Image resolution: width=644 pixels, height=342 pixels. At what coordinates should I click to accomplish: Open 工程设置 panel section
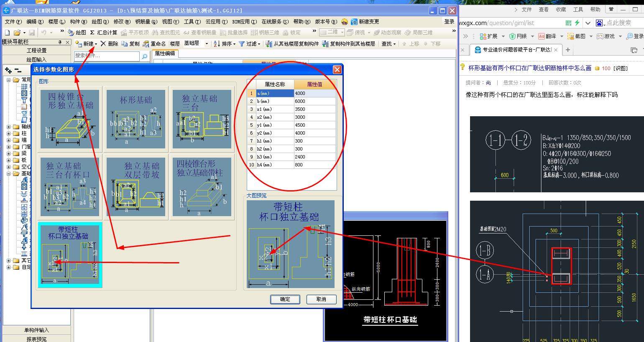[36, 51]
